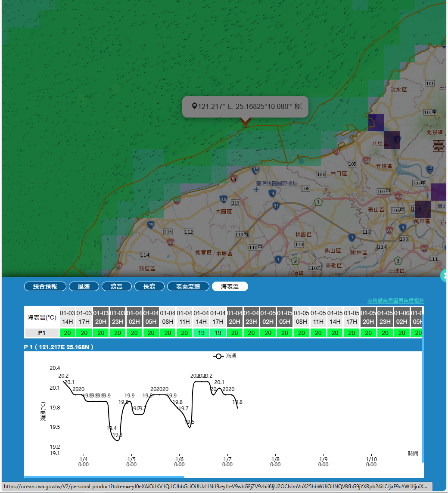Select the active 海表溫 tab
Viewport: 448px width, 493px height.
(x=230, y=286)
